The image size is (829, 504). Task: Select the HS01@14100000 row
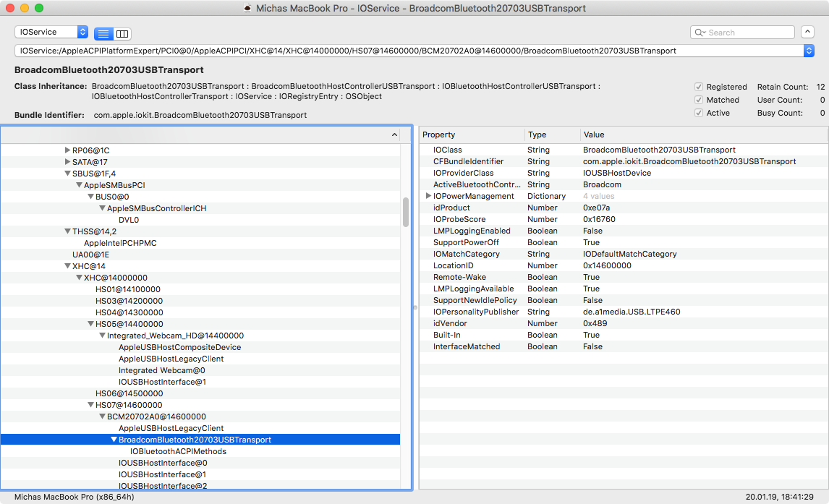pos(200,289)
